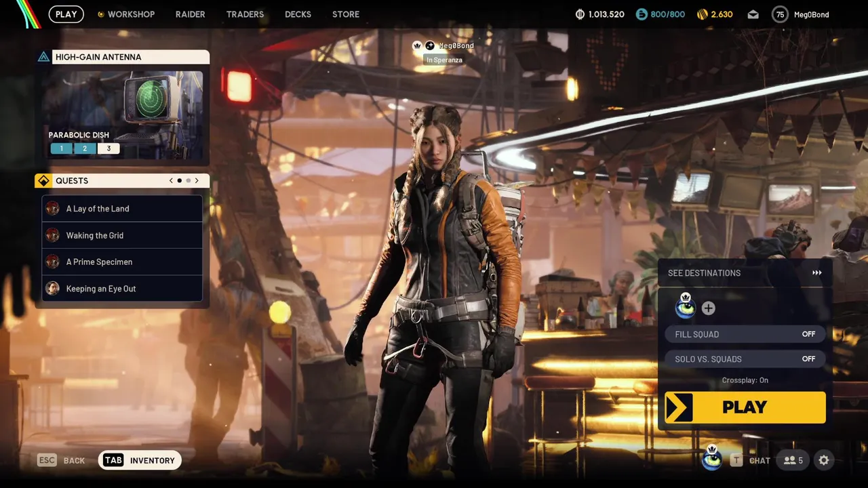
Task: Open quest Waking the Grid
Action: coord(122,235)
